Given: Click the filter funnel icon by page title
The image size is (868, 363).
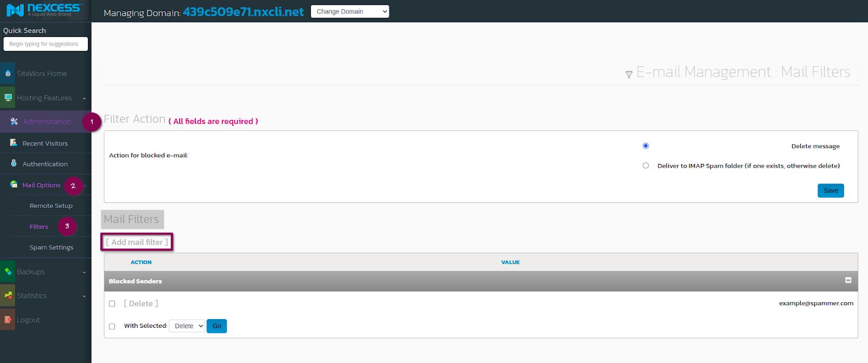Looking at the screenshot, I should [x=629, y=74].
